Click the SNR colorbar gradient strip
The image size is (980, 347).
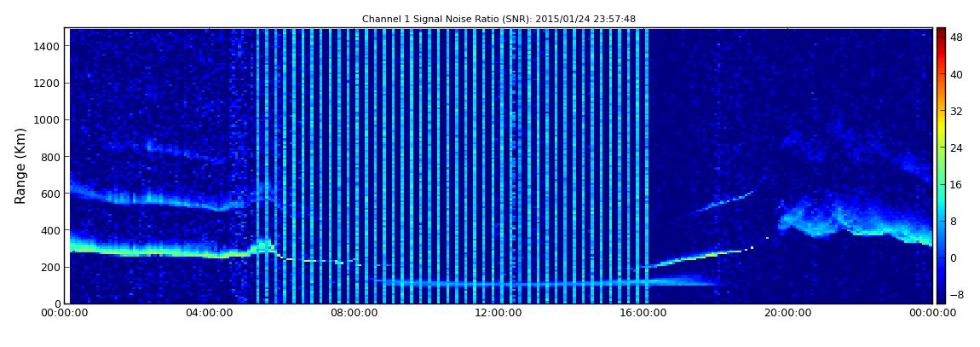pos(942,165)
